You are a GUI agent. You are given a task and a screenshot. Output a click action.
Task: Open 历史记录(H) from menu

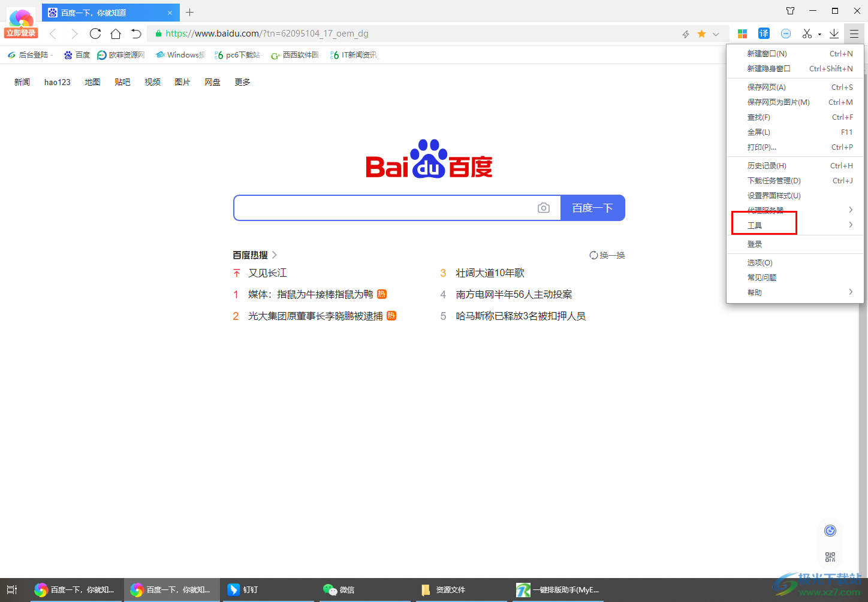(x=795, y=166)
